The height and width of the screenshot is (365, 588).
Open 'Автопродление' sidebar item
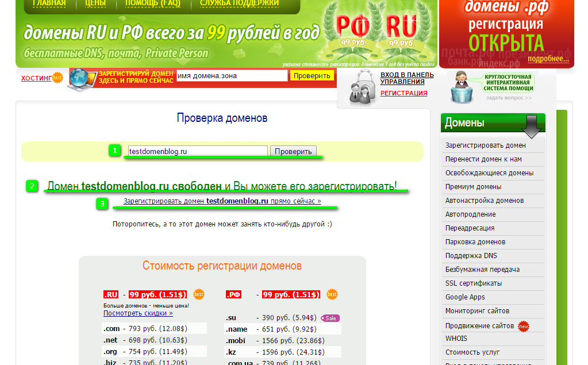coord(470,214)
